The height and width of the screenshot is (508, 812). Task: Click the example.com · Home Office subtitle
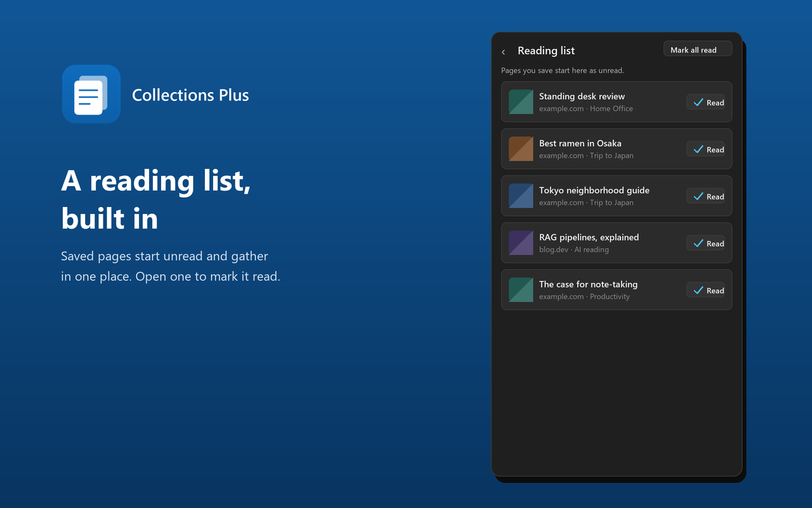pos(586,109)
